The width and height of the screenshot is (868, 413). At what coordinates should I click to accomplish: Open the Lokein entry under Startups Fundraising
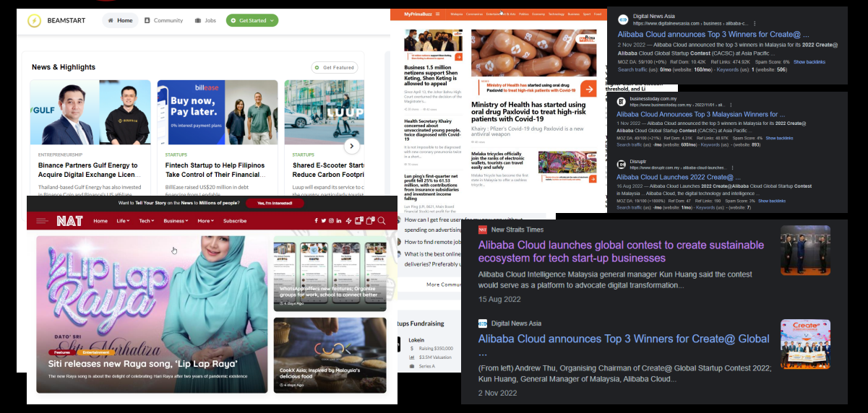click(x=416, y=339)
